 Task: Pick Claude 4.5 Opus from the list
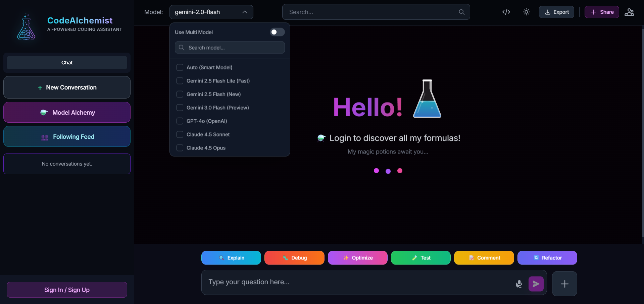coord(206,148)
